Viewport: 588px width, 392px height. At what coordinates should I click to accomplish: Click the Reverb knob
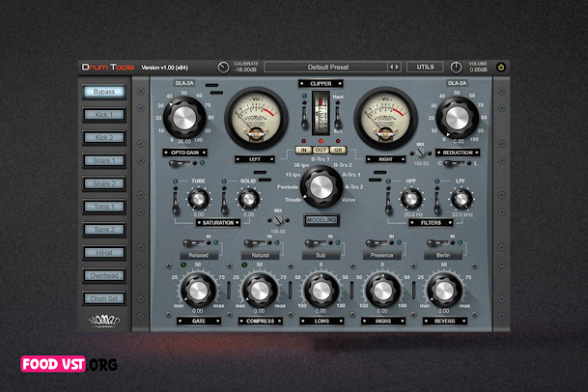[x=444, y=290]
